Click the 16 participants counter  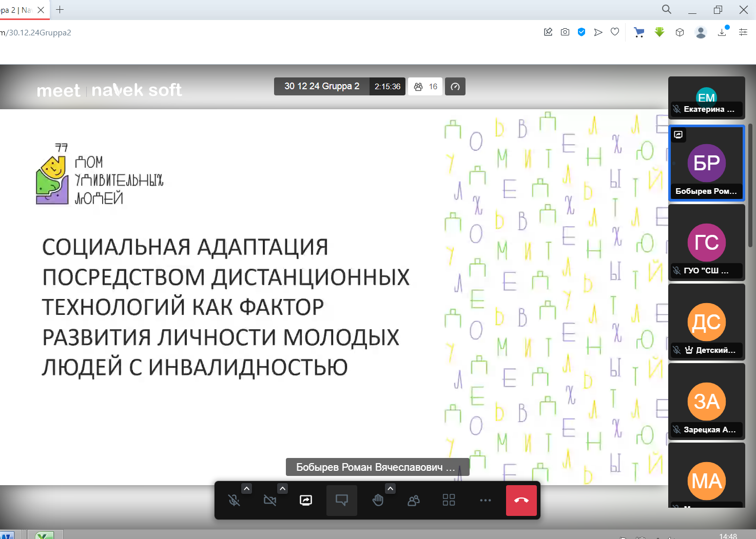425,87
